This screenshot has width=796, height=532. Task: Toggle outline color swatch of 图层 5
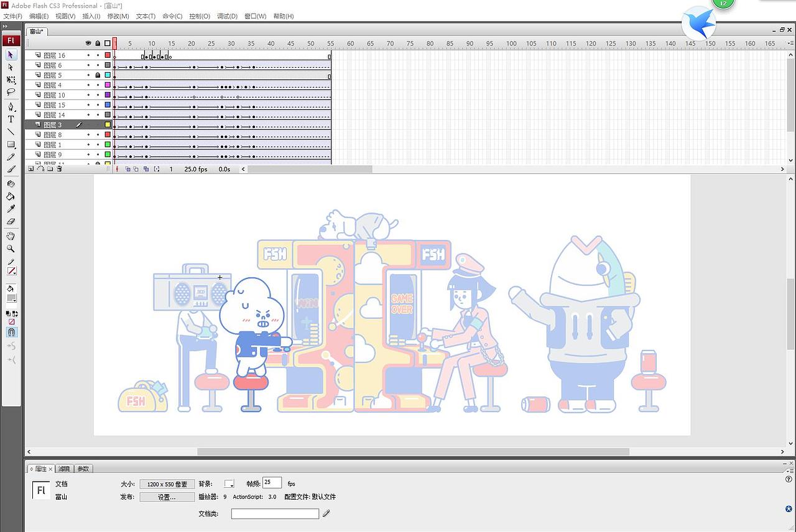tap(108, 75)
